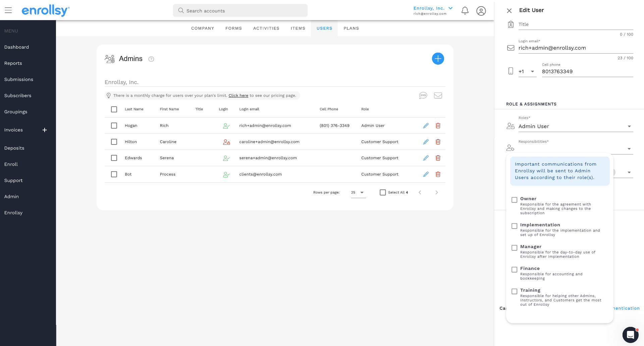This screenshot has height=346, width=644.
Task: Open Submissions in the sidebar menu
Action: coord(19,79)
